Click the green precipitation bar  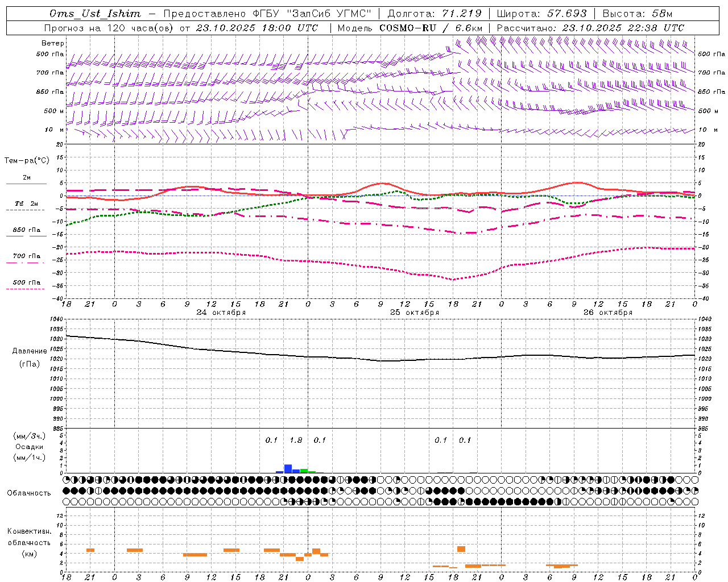point(304,471)
